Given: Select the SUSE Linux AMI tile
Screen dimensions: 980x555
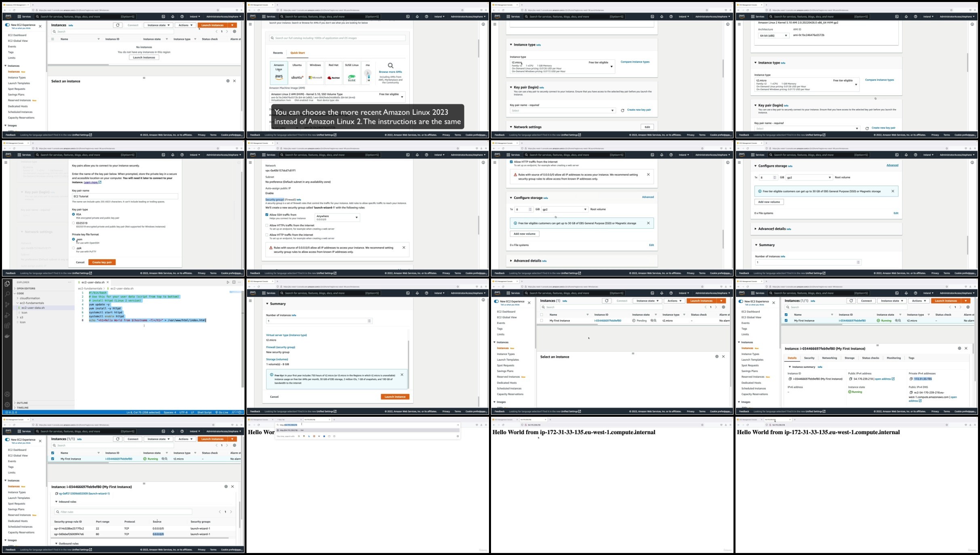Looking at the screenshot, I should 352,73.
